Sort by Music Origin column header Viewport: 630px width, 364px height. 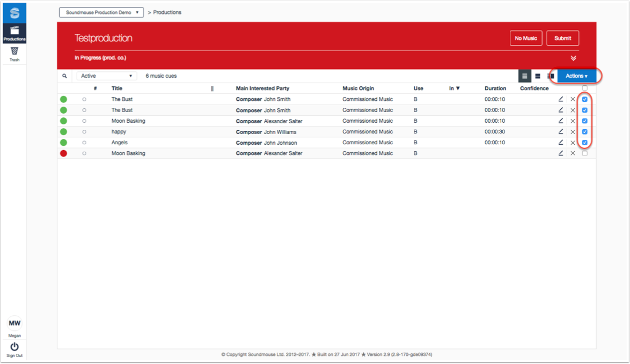click(x=358, y=88)
